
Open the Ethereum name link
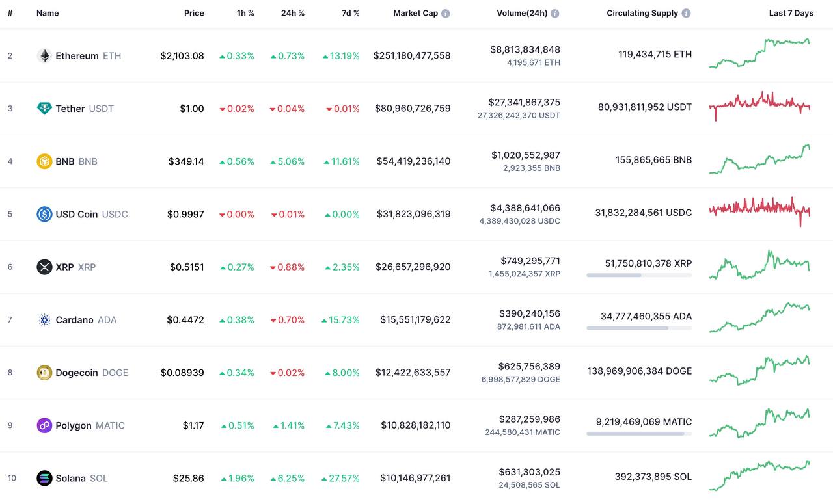(77, 56)
